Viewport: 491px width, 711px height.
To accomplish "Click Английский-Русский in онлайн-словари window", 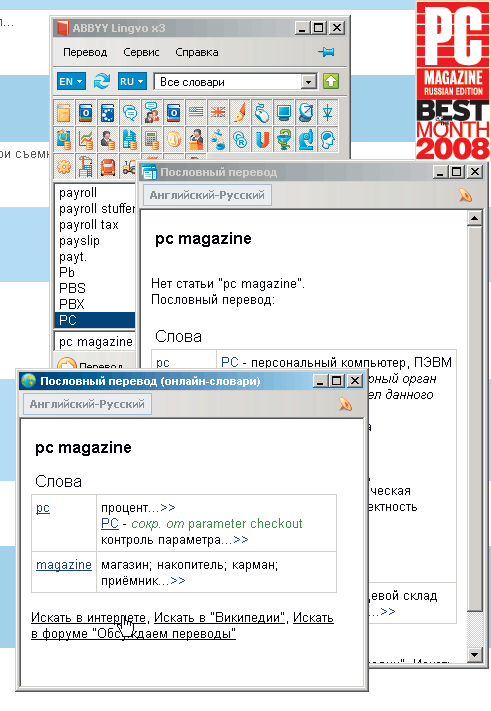I will click(87, 404).
